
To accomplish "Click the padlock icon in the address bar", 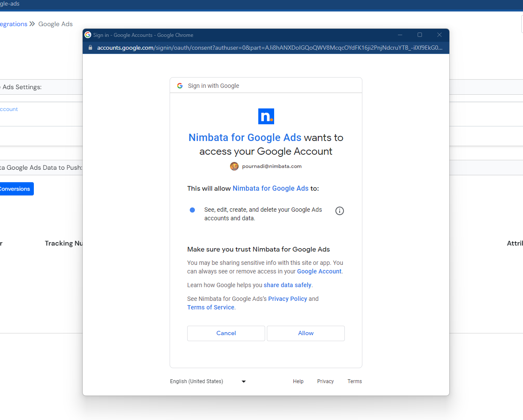I will [90, 48].
